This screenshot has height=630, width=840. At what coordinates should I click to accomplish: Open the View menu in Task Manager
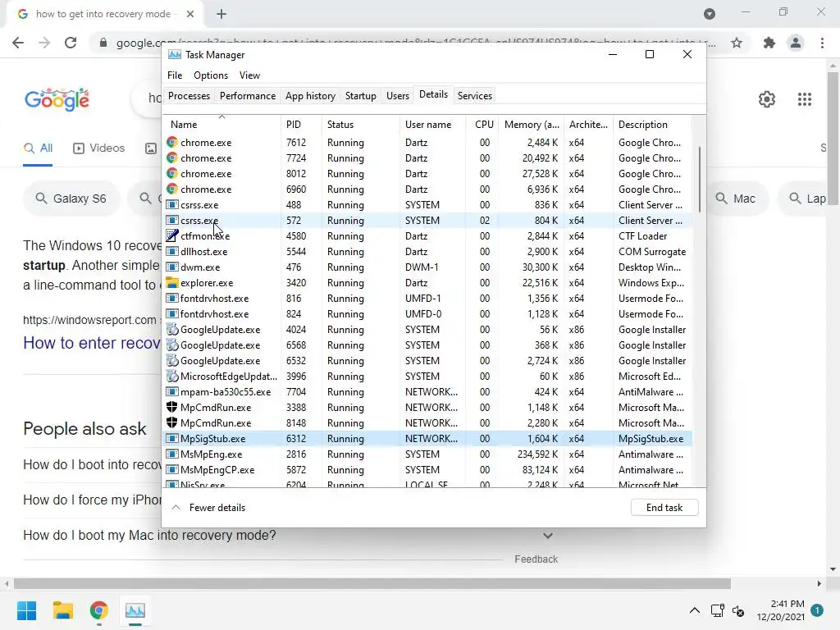point(249,75)
